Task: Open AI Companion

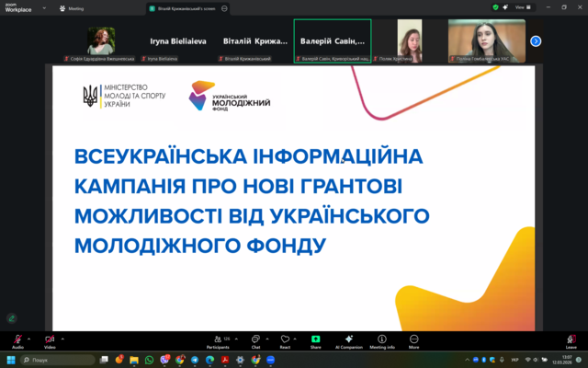Action: [348, 339]
